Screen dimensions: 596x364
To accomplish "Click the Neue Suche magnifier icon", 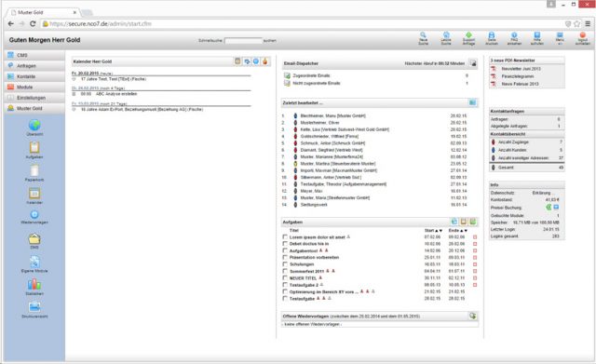I will point(423,35).
